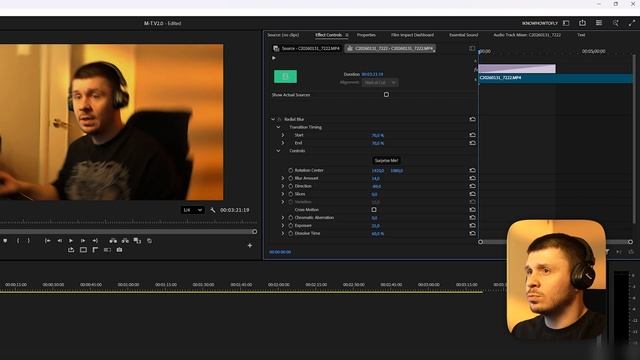Toggle animation stopwatch for Dissolve Time
Image resolution: width=640 pixels, height=360 pixels.
[x=291, y=233]
